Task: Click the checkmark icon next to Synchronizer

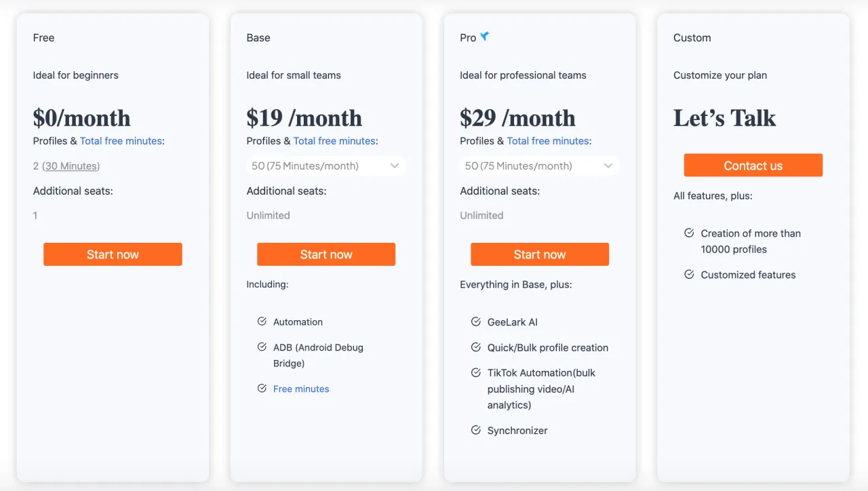Action: tap(475, 430)
